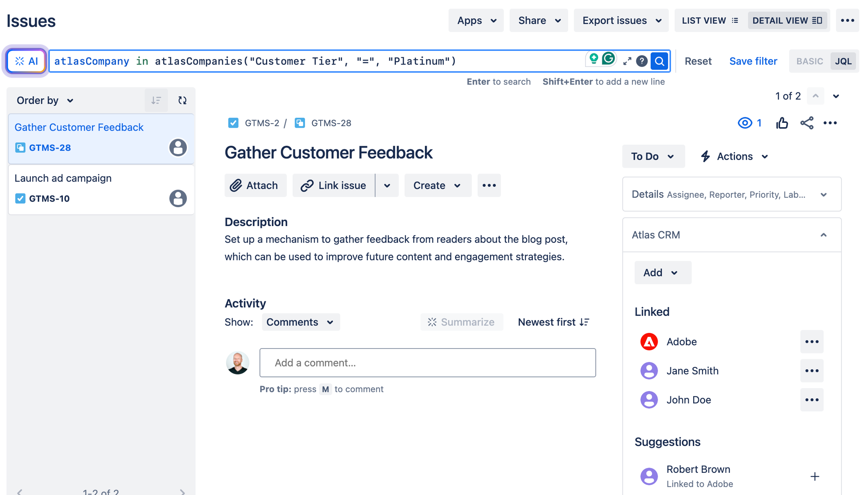Vote with the thumbs up icon
The height and width of the screenshot is (495, 868).
pos(782,123)
